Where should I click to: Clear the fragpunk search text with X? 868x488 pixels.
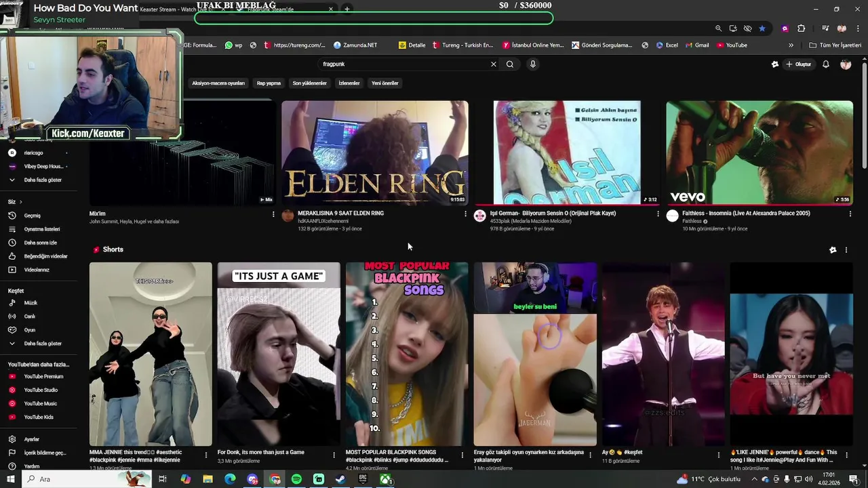[494, 64]
